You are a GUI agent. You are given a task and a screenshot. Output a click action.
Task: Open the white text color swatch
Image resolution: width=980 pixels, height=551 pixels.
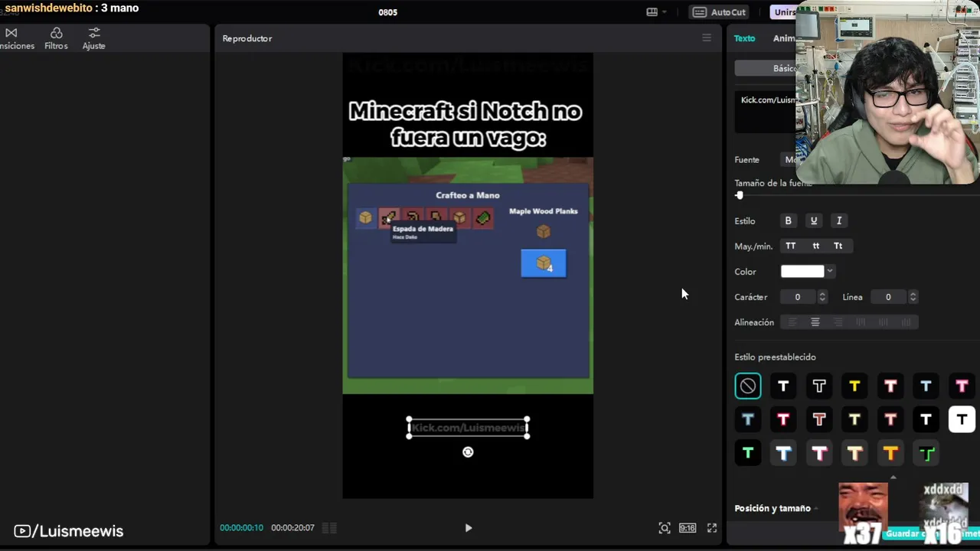pyautogui.click(x=802, y=272)
